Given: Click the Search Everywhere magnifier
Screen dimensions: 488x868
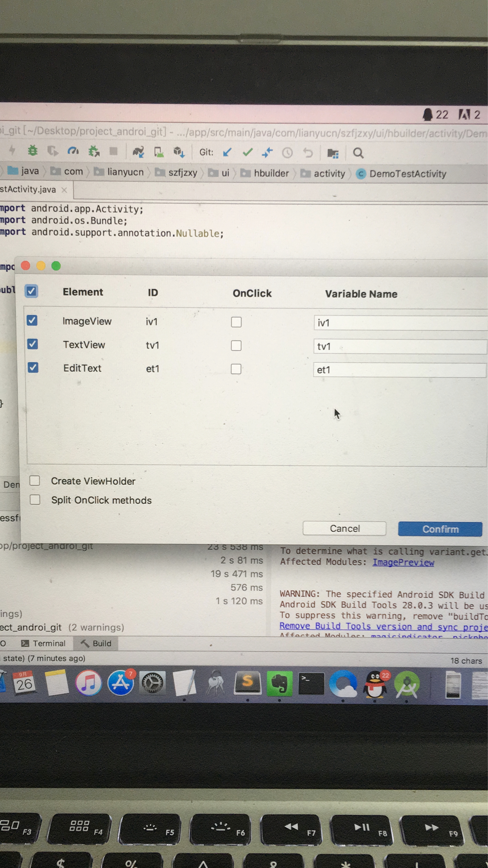Looking at the screenshot, I should click(358, 153).
